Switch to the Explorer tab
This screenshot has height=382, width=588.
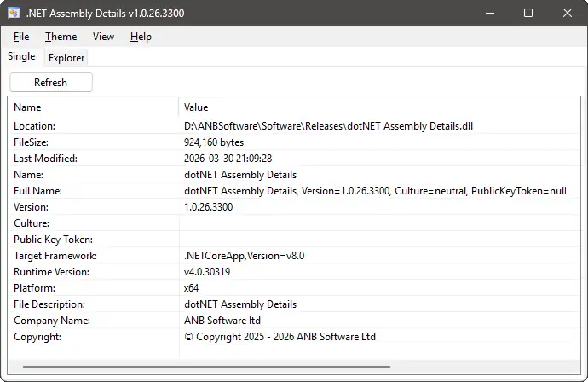(66, 58)
